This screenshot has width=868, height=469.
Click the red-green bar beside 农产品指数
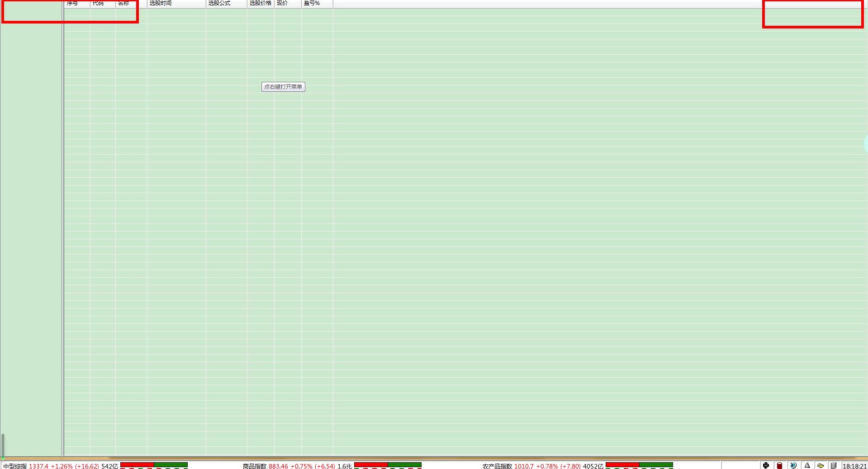pos(639,465)
